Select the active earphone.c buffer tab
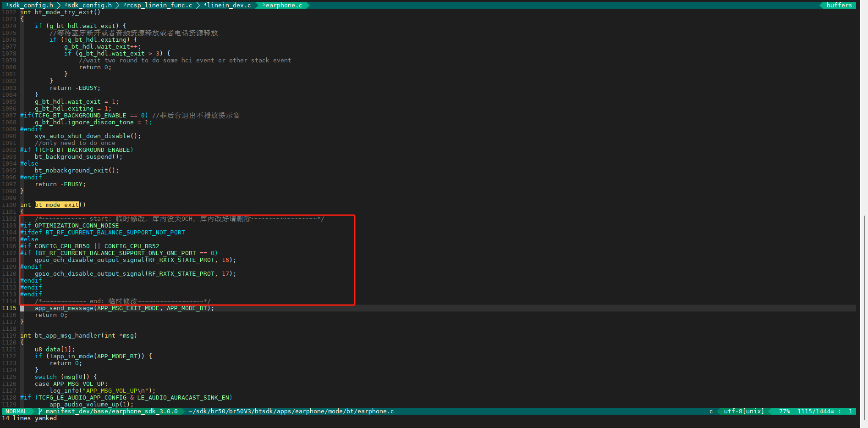Image resolution: width=868 pixels, height=428 pixels. click(282, 5)
